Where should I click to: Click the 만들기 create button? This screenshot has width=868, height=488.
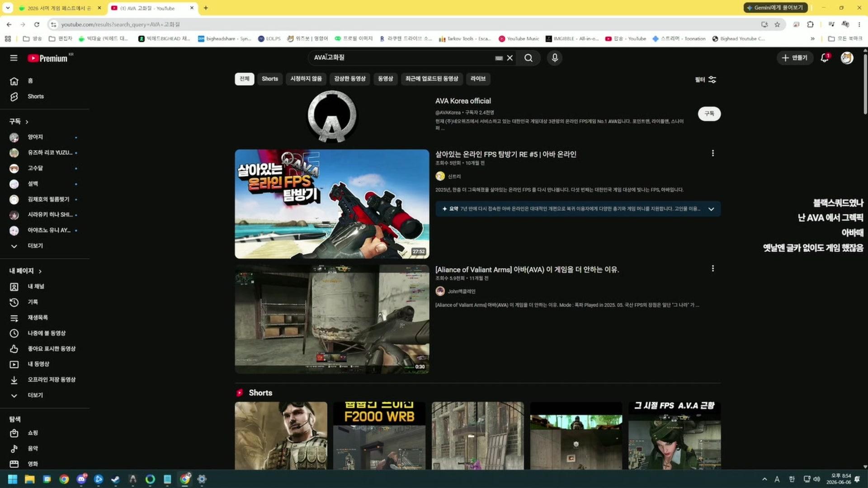coord(795,58)
